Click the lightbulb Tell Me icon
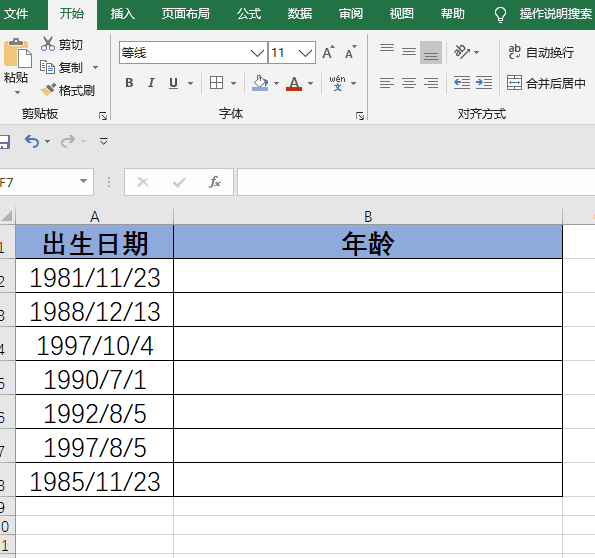The width and height of the screenshot is (595, 558). coord(500,14)
